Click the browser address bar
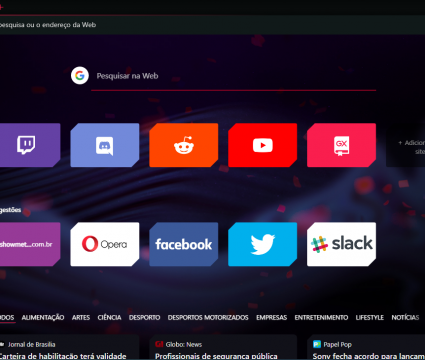Viewport: 425px width, 360px height. (212, 25)
